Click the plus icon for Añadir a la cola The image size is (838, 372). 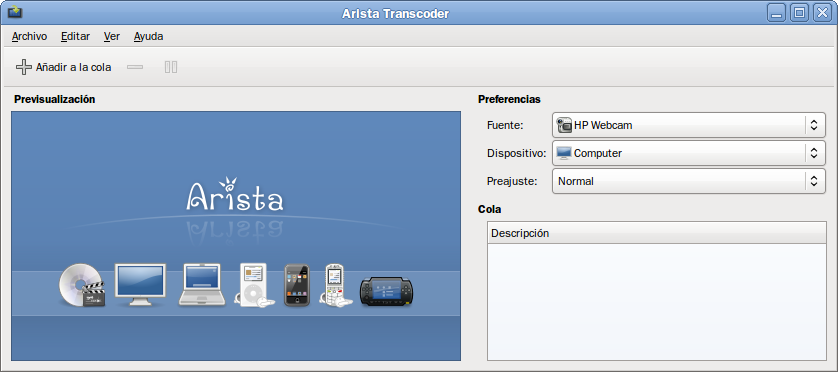(24, 67)
